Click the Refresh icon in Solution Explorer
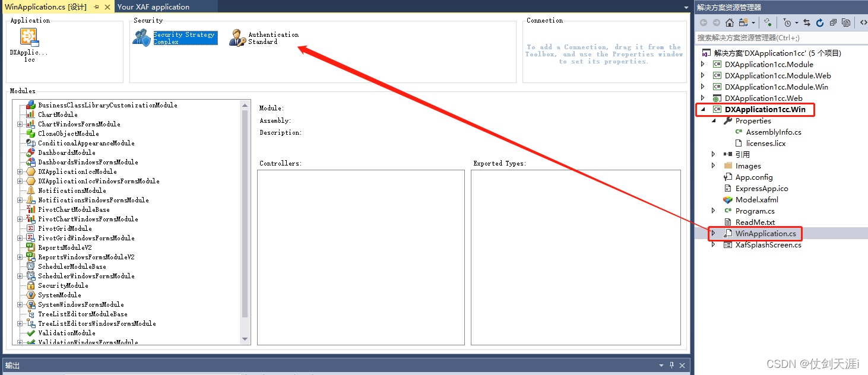 tap(820, 23)
